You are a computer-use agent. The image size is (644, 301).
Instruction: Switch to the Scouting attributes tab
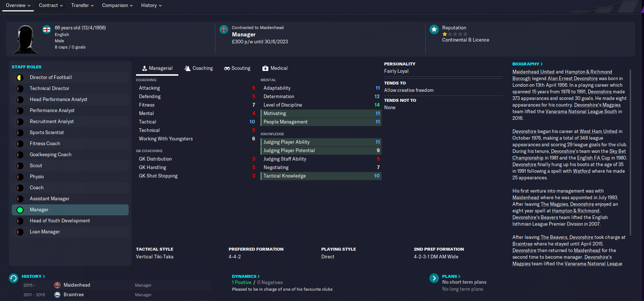(x=237, y=68)
